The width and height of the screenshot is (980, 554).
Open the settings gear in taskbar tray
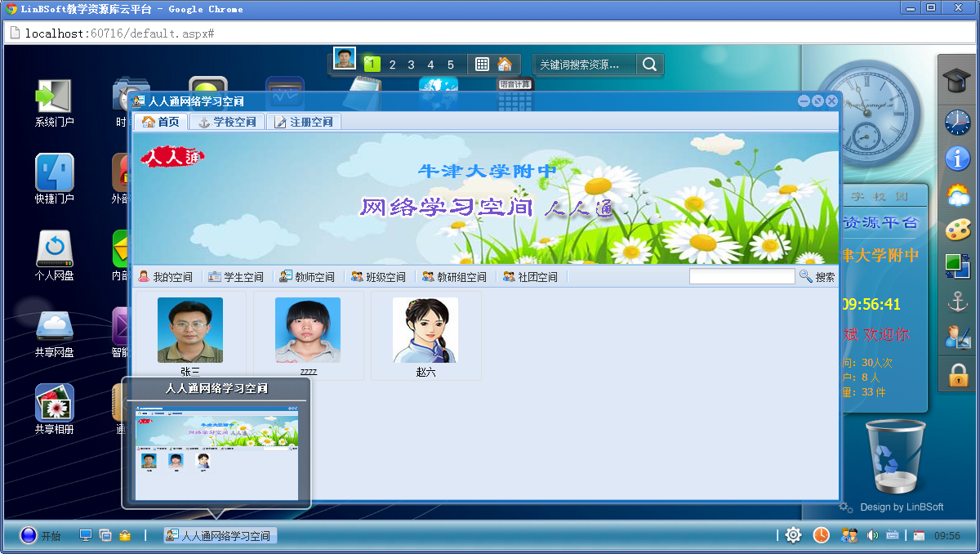pos(793,534)
